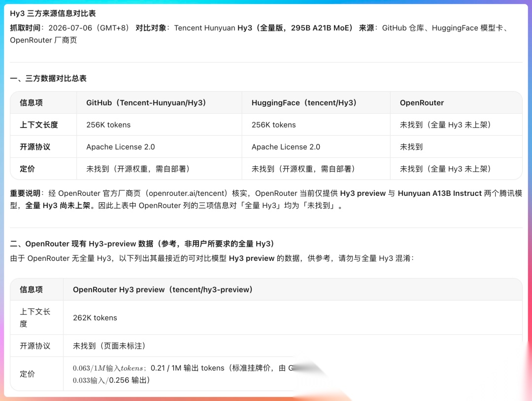532x401 pixels.
Task: Click column header "HuggingFace (tencent/Hy3)"
Action: click(x=304, y=103)
